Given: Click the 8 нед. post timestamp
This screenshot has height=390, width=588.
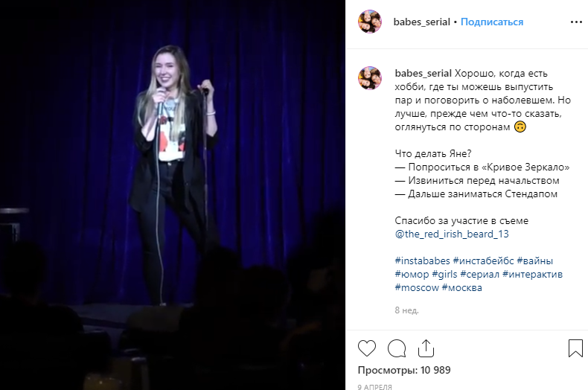Looking at the screenshot, I should 406,310.
